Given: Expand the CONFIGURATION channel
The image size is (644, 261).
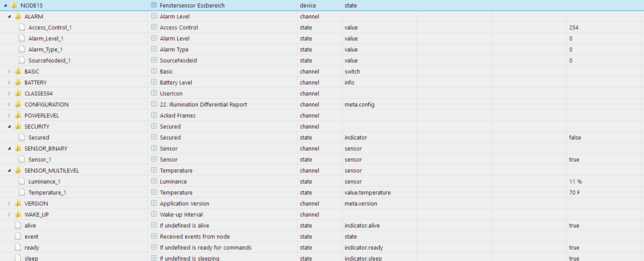Looking at the screenshot, I should pyautogui.click(x=9, y=104).
